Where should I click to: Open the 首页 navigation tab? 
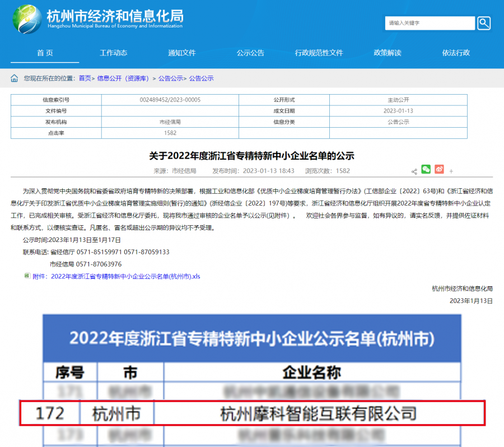tap(45, 53)
